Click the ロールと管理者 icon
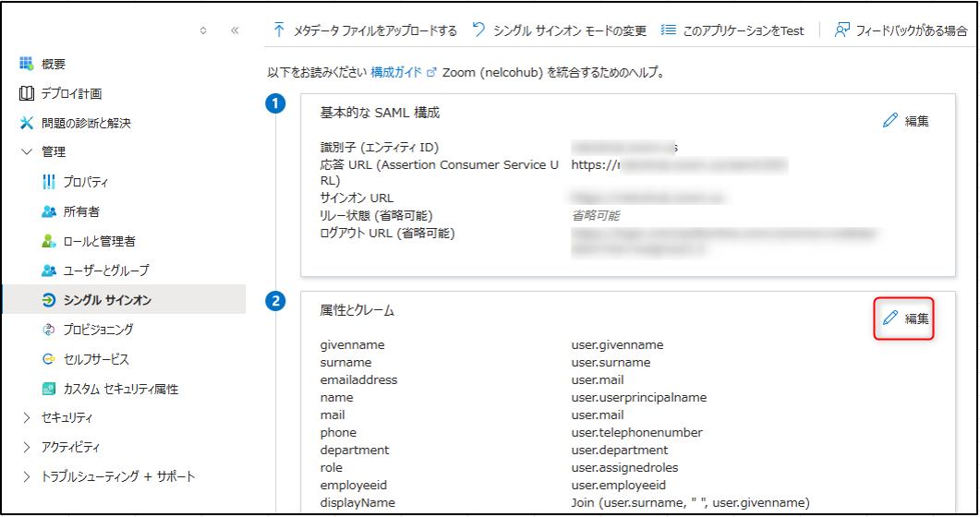Image resolution: width=980 pixels, height=517 pixels. pos(49,241)
